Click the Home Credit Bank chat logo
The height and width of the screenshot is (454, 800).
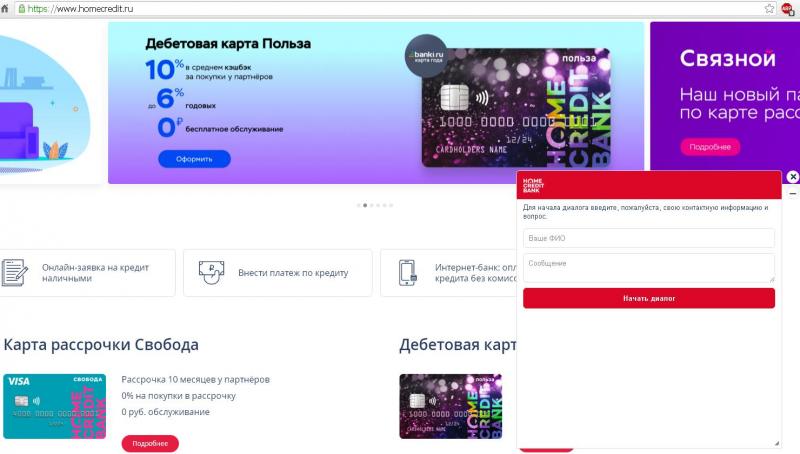[x=533, y=185]
